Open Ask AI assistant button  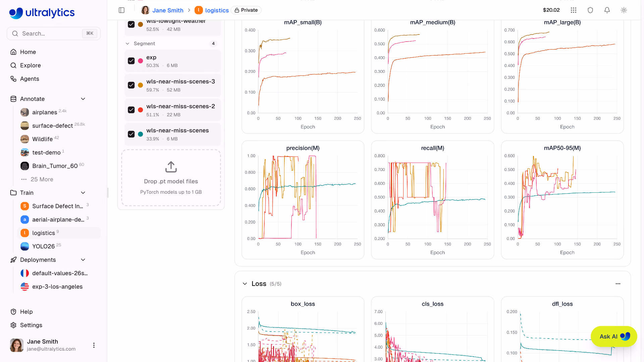pos(614,337)
